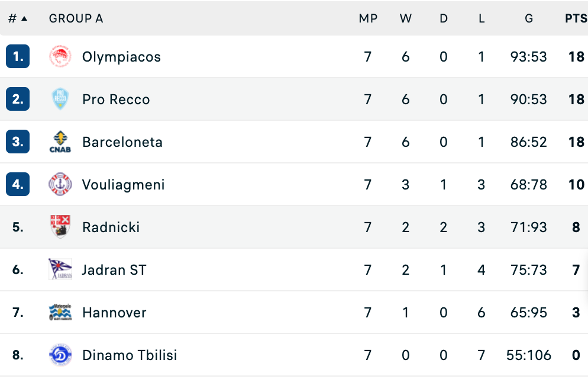Screen dimensions: 588x379
Task: Click the Hannover waves logo
Action: (60, 312)
